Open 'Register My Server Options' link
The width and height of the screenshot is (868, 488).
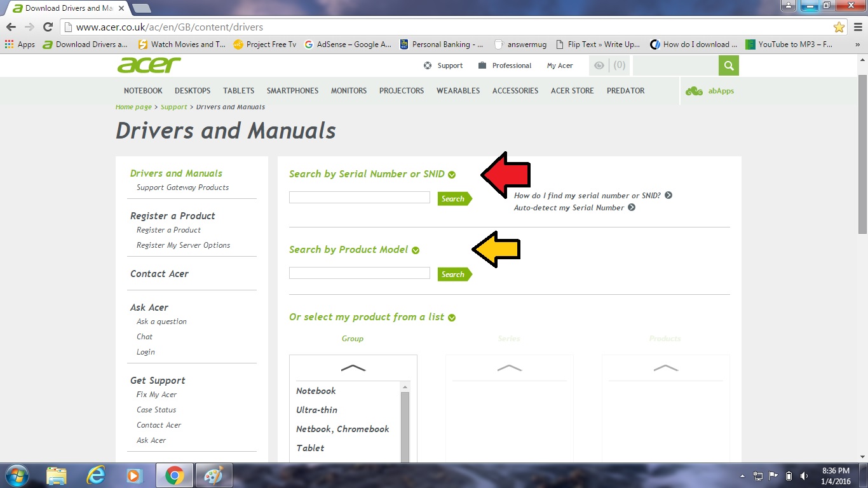pyautogui.click(x=183, y=245)
